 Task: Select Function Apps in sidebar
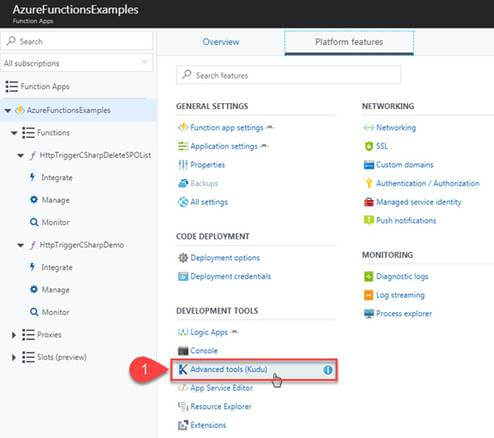pos(45,86)
